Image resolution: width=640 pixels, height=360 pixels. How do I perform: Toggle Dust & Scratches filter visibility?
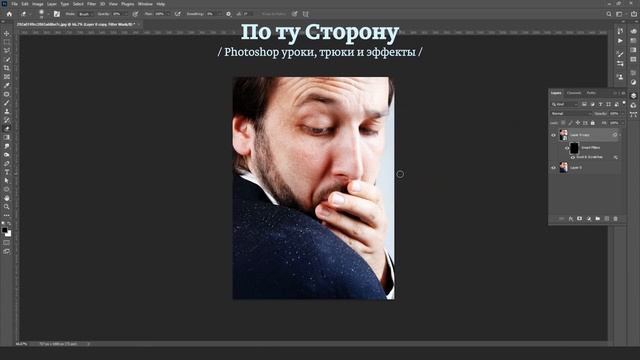[573, 157]
